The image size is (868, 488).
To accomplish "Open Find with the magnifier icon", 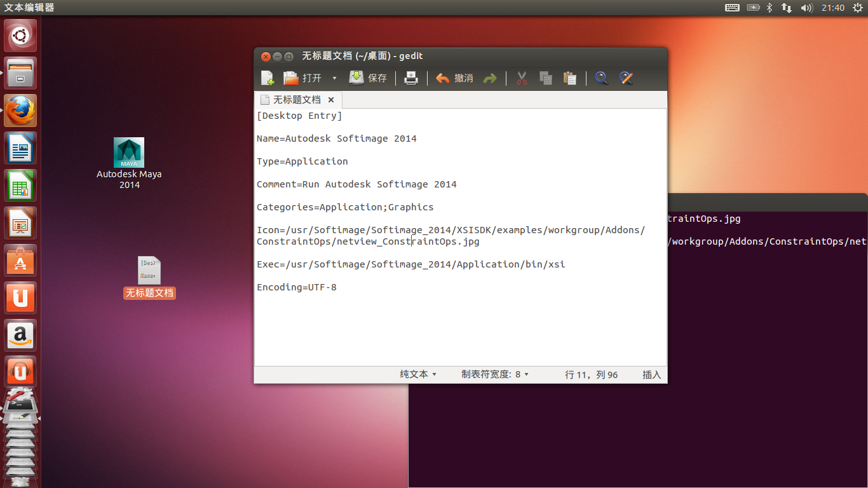I will click(602, 78).
